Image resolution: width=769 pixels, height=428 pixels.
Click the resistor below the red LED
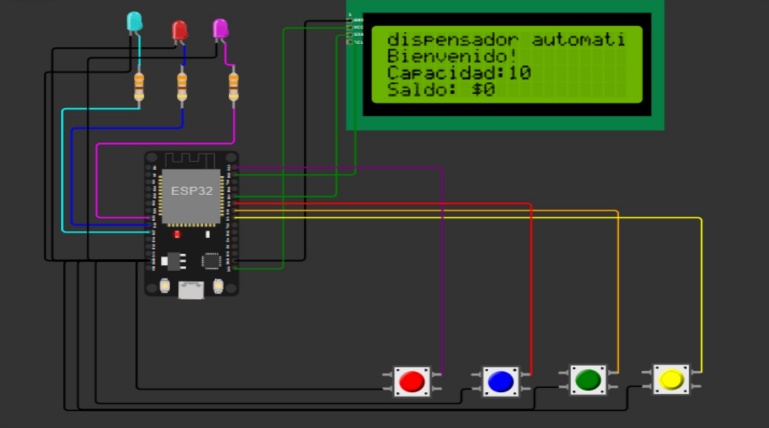point(182,88)
